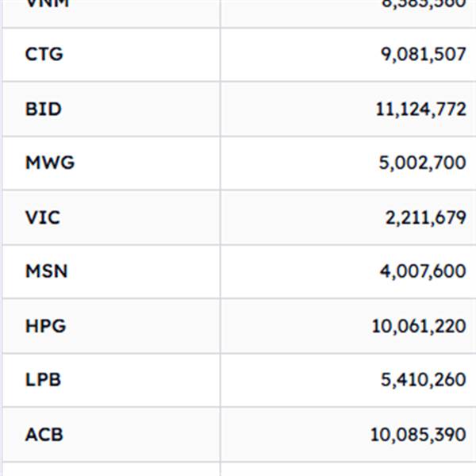The image size is (476, 476).
Task: Select the value 10,085,390
Action: click(418, 435)
